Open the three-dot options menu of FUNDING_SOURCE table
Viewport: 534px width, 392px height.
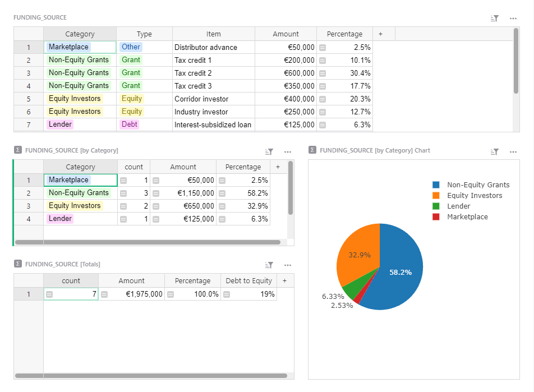tap(513, 17)
